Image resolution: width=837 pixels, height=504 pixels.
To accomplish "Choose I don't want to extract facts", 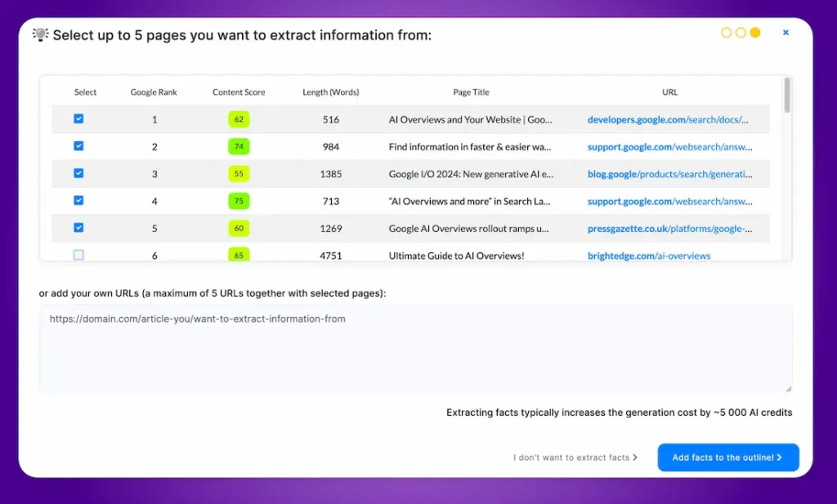I will tap(575, 457).
